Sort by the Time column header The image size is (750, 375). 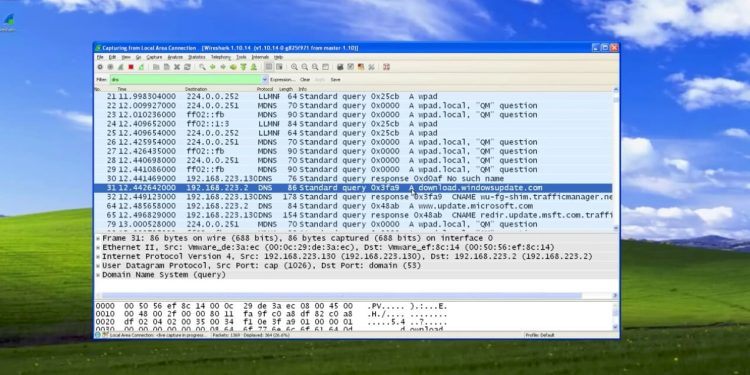click(122, 89)
